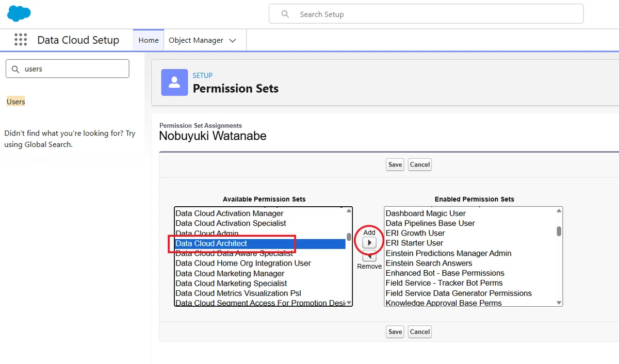619x364 pixels.
Task: Switch to Object Manager tab
Action: 196,40
